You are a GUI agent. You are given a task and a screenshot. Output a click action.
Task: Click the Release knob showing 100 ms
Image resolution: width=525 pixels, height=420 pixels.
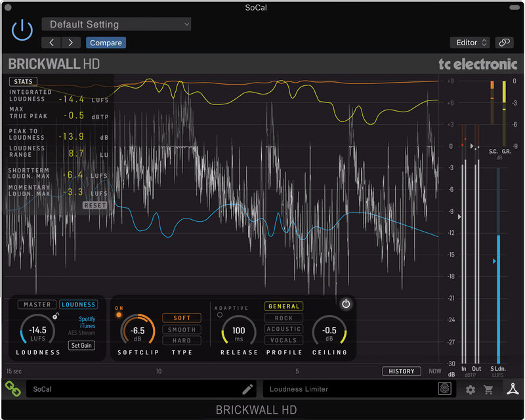(x=239, y=331)
